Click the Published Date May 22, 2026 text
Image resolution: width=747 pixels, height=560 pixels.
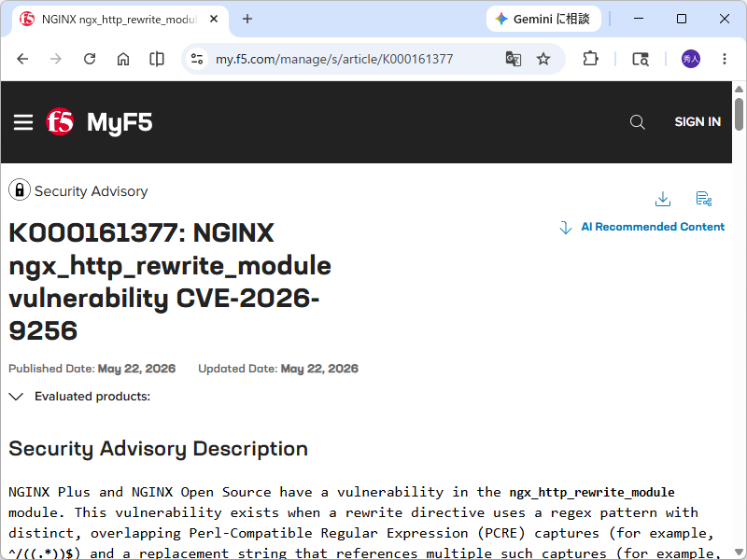click(x=92, y=369)
